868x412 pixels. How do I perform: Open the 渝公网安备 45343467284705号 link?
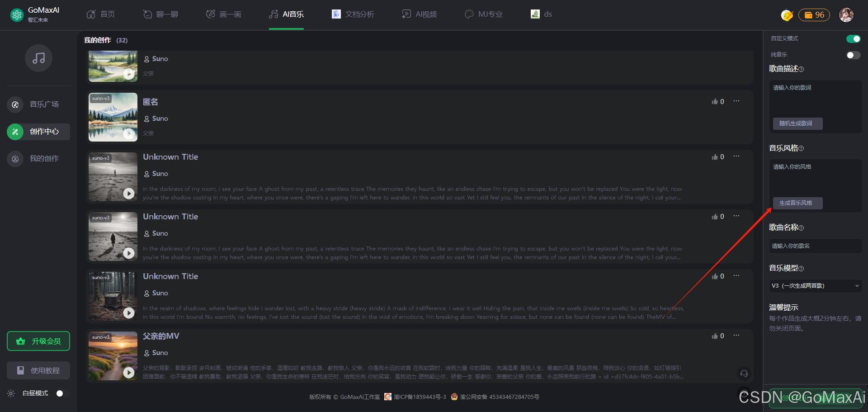[x=495, y=397]
